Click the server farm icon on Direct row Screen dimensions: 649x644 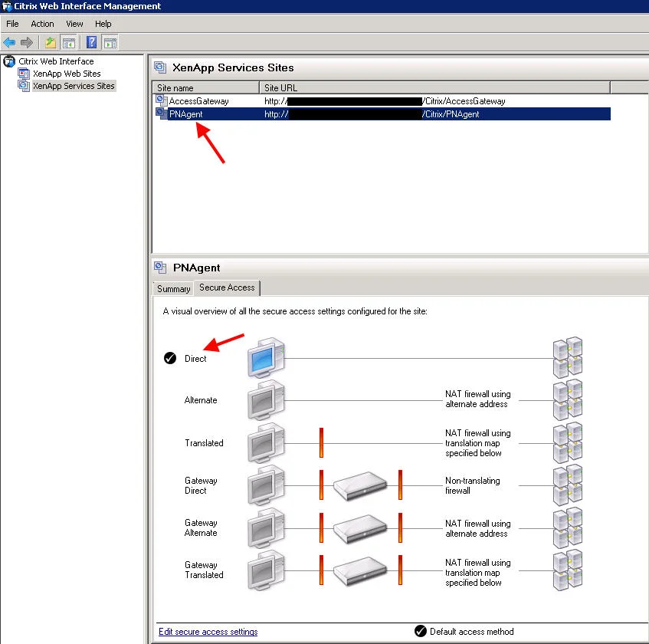[x=568, y=357]
